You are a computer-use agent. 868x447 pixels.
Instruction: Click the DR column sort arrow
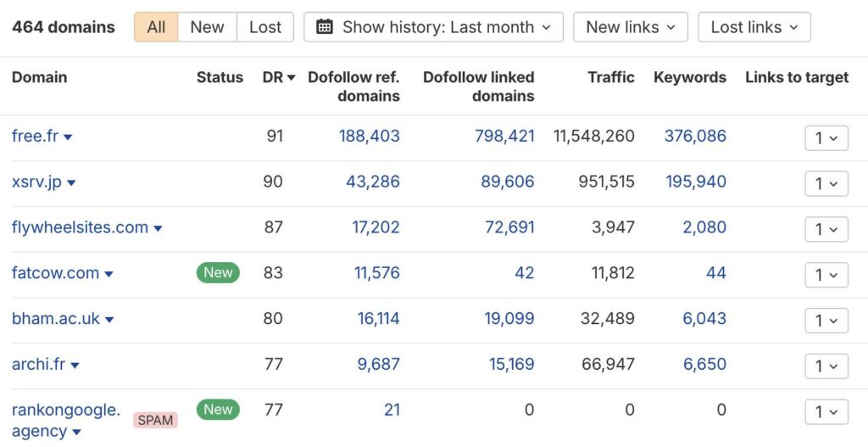(x=292, y=78)
